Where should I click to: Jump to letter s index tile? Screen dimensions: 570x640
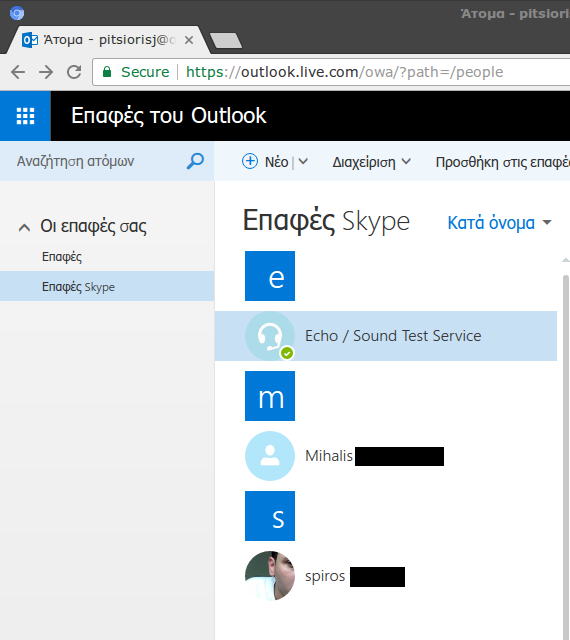click(x=270, y=516)
